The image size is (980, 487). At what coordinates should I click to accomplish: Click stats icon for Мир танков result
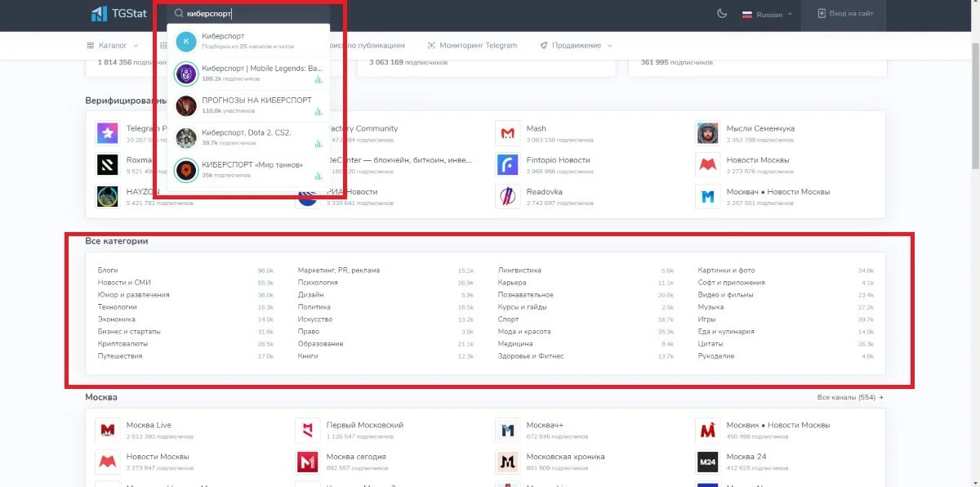tap(318, 176)
